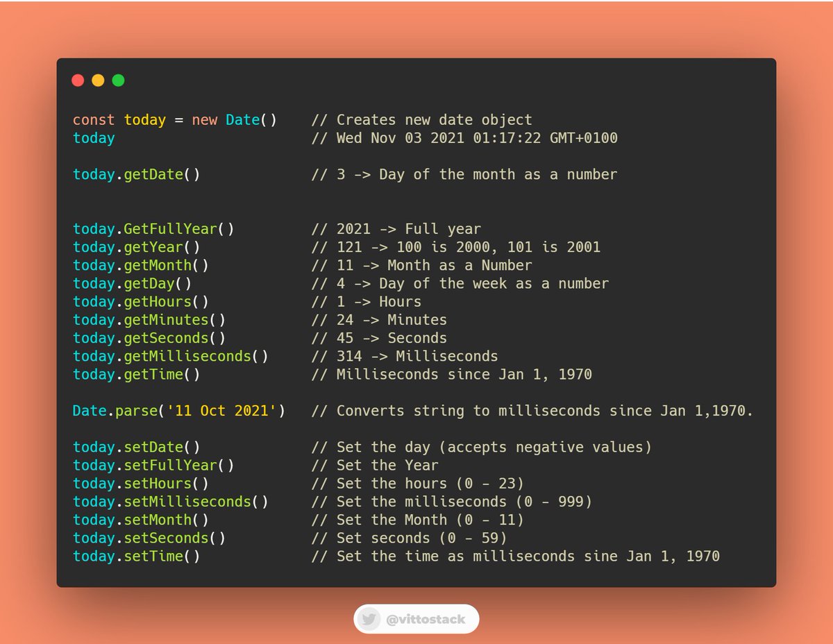Click 'today.setSeconds()' code
The width and height of the screenshot is (833, 644).
click(149, 538)
